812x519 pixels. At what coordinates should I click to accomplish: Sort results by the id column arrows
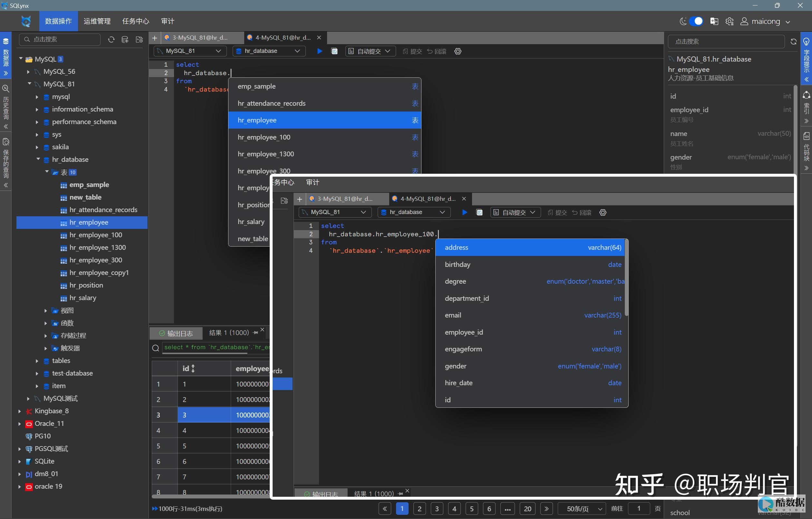[193, 368]
